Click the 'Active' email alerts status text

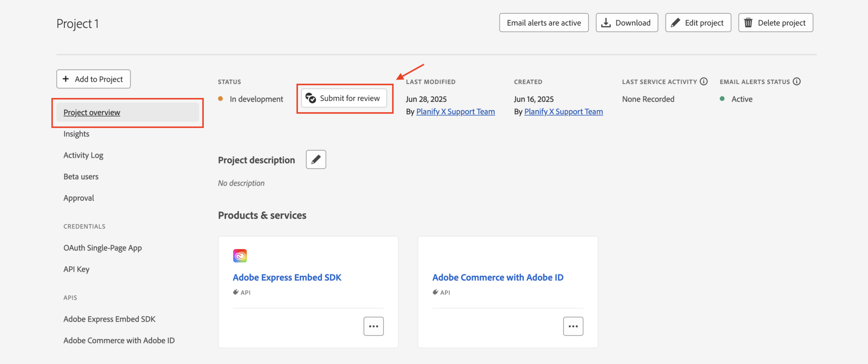(742, 99)
